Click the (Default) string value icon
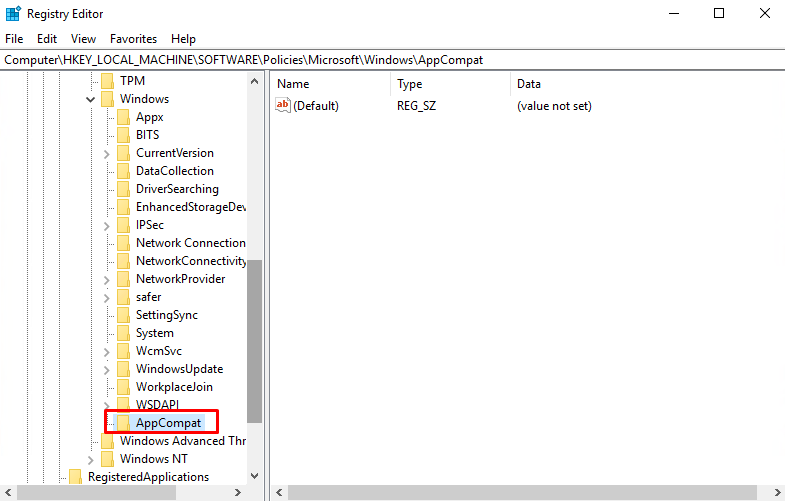The image size is (785, 501). (282, 105)
